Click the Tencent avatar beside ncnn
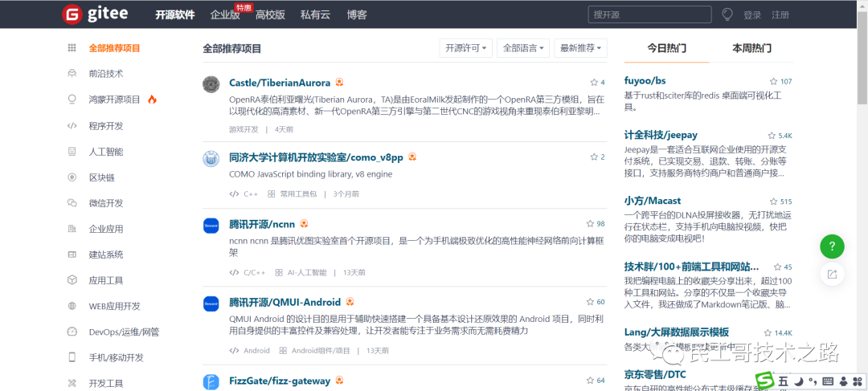Screen dimensions: 868x391 [211, 225]
